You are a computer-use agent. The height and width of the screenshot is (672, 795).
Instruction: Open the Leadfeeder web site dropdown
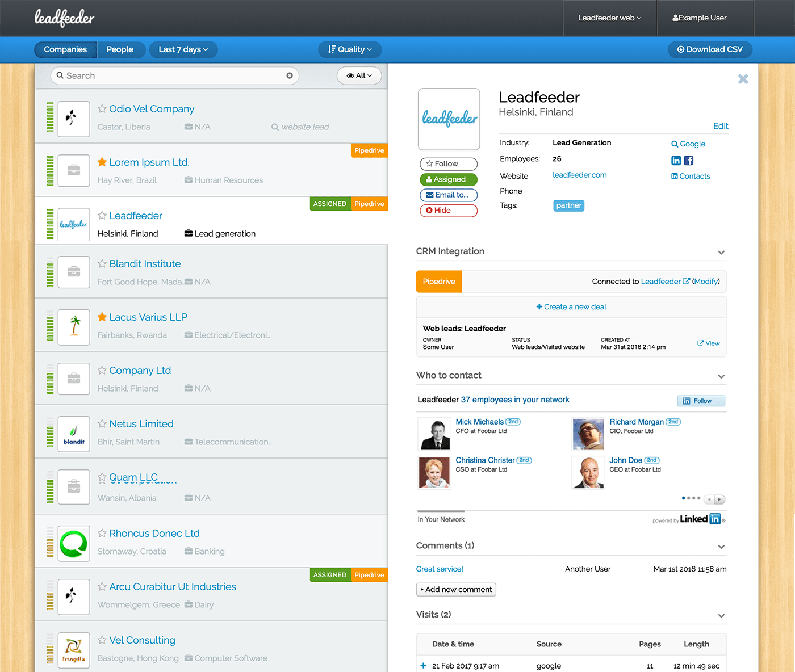coord(609,18)
